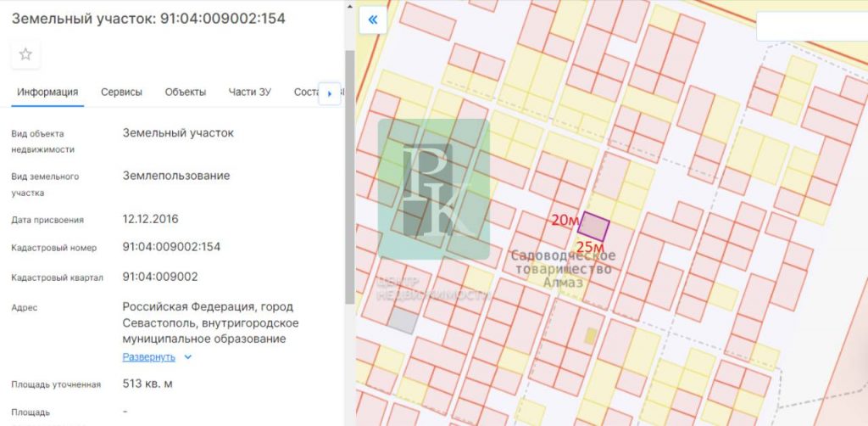The height and width of the screenshot is (426, 868).
Task: Select the highlighted purple parcel on map
Action: [593, 226]
